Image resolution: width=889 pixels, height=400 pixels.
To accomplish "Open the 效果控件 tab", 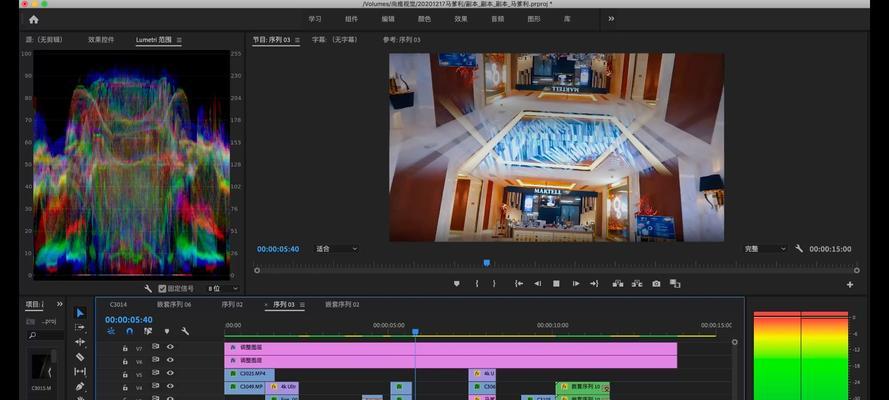I will (101, 40).
